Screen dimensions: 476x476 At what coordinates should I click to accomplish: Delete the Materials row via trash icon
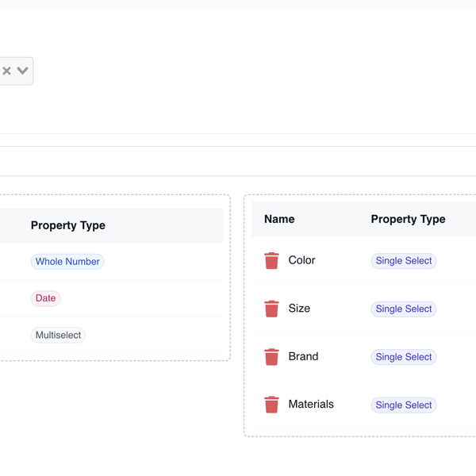tap(271, 405)
